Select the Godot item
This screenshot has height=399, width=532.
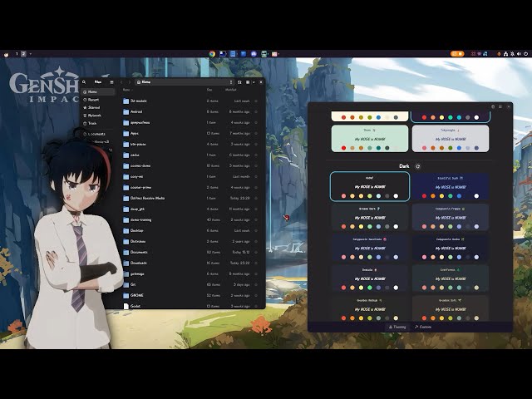(192, 306)
